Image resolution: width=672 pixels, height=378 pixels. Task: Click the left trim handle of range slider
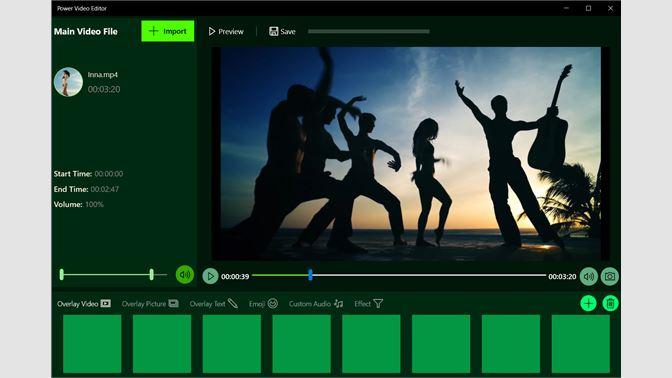(x=62, y=275)
